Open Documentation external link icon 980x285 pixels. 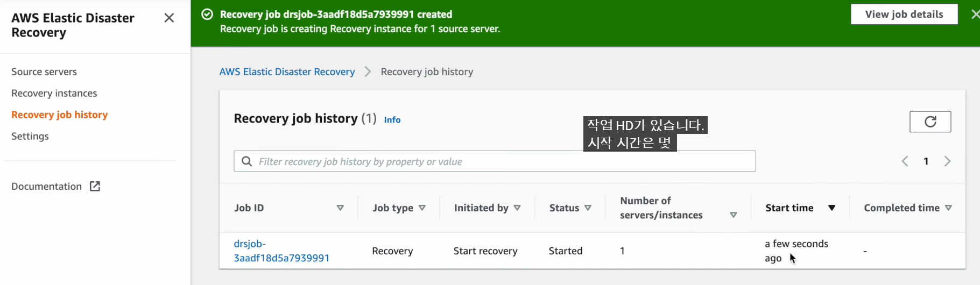95,186
